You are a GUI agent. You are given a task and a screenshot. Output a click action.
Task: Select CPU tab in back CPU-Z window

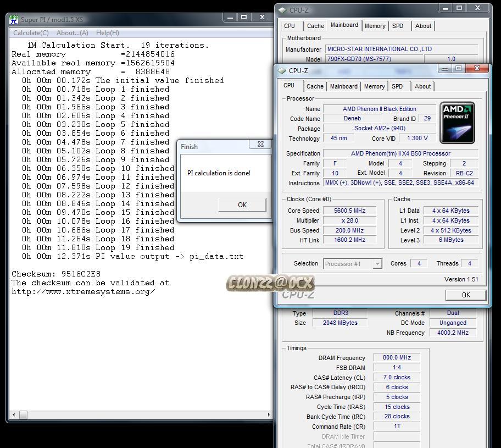click(290, 26)
